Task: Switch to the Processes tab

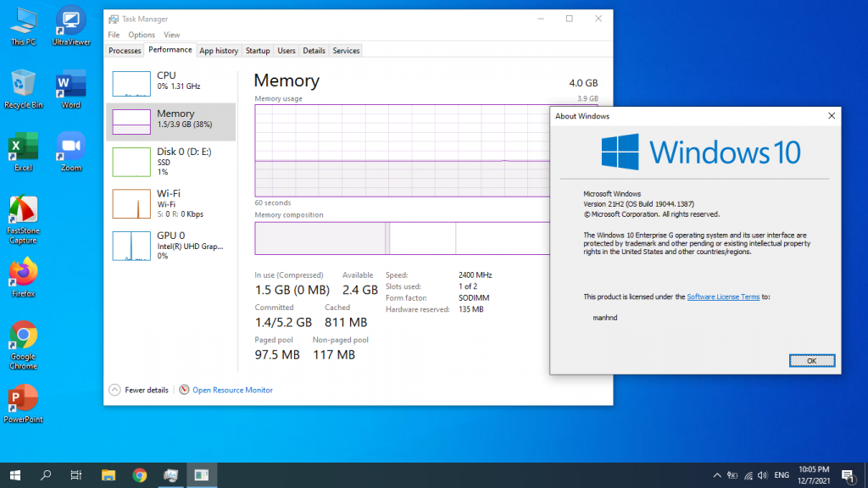Action: coord(125,50)
